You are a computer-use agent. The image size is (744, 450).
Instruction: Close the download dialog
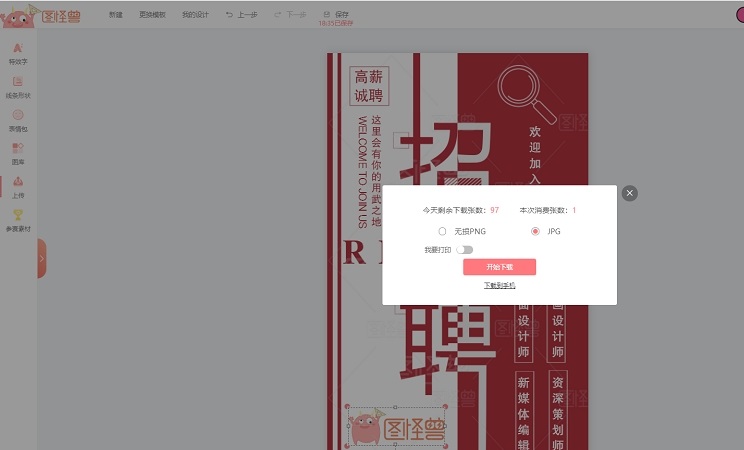tap(629, 193)
